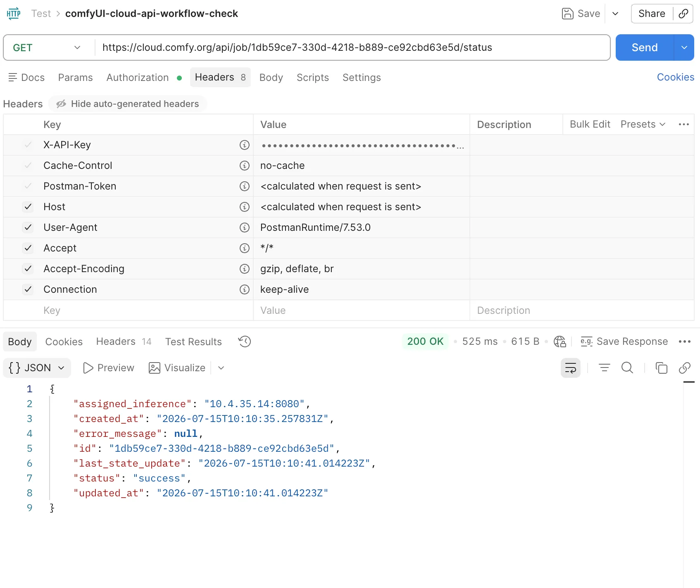
Task: View response Headers 14 tab
Action: (124, 341)
